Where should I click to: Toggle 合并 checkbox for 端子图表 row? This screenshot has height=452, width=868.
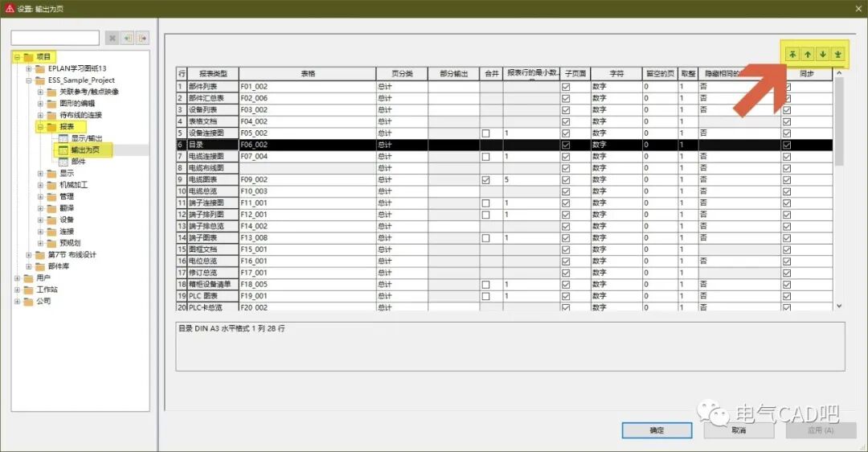[485, 238]
